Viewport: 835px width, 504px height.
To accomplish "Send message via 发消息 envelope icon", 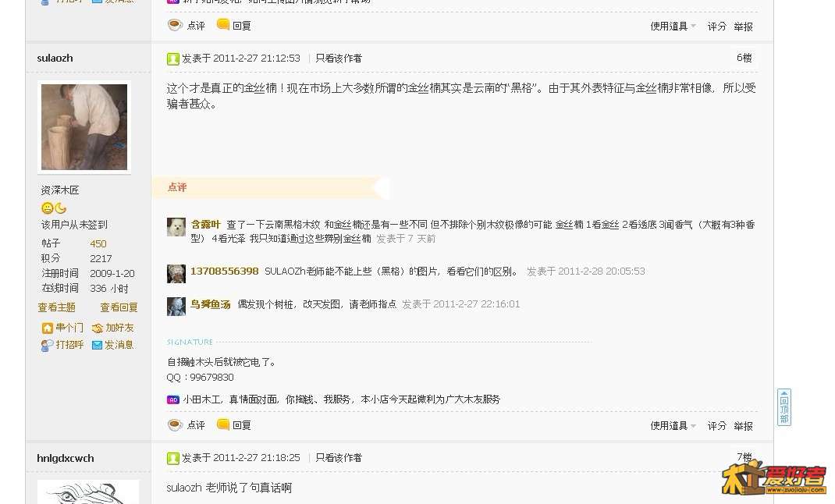I will [x=97, y=346].
